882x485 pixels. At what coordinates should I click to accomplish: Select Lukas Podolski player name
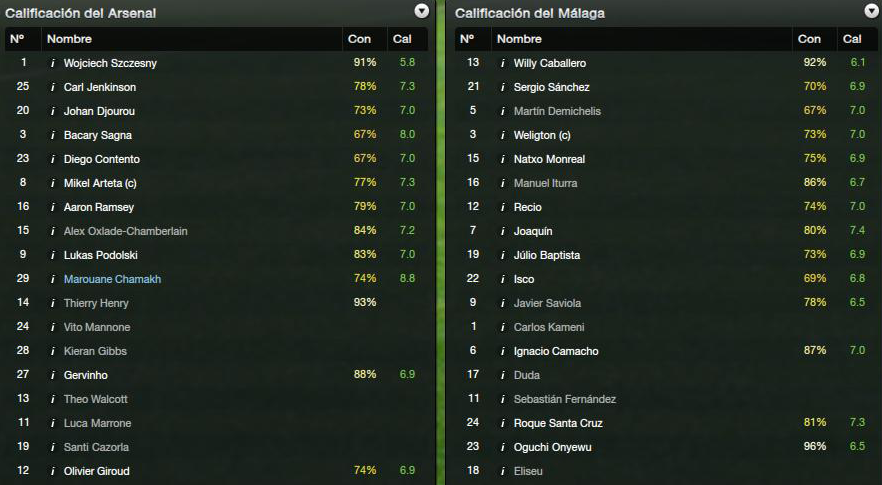point(100,255)
